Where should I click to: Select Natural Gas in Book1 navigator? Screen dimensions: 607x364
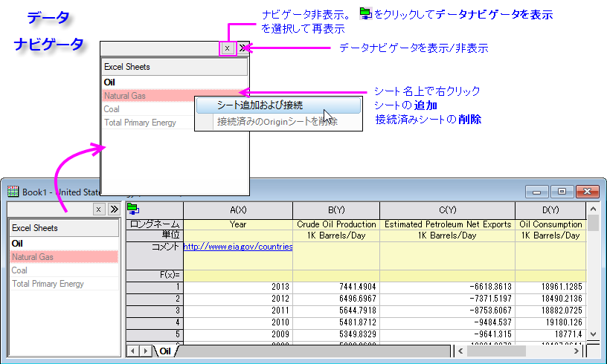[x=64, y=257]
